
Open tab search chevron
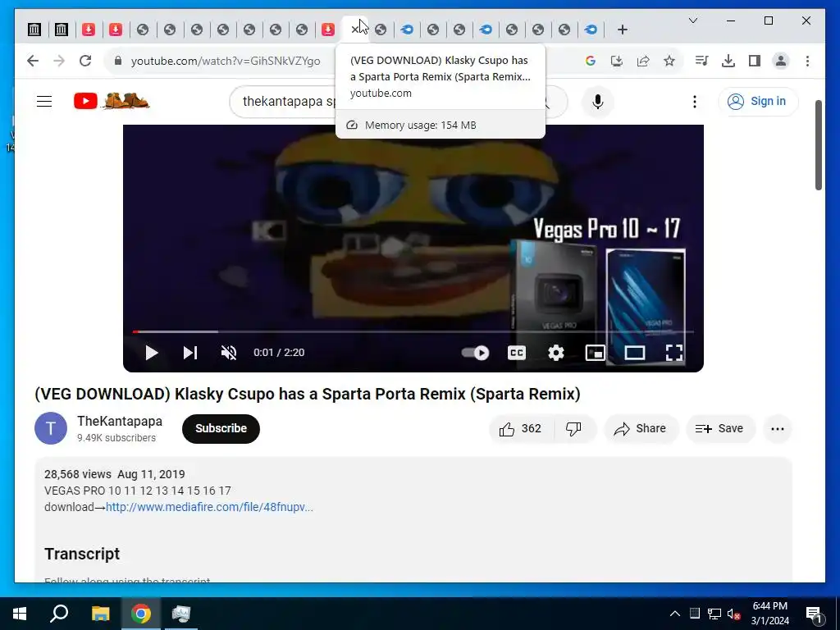[692, 21]
